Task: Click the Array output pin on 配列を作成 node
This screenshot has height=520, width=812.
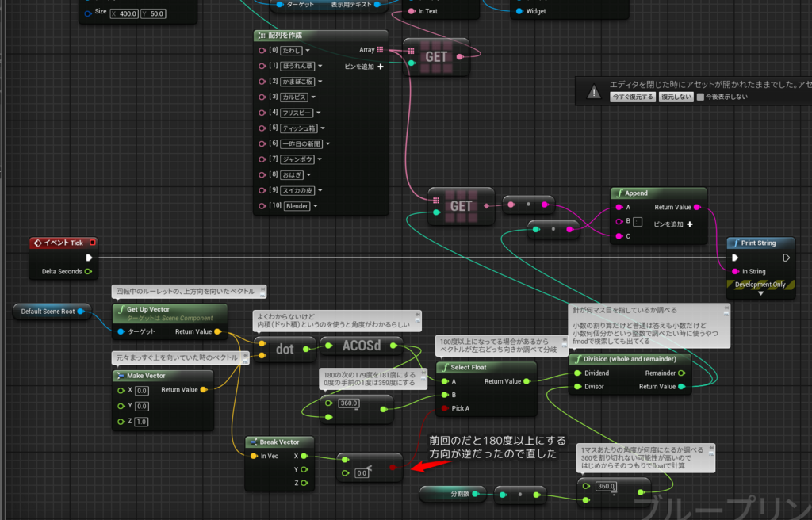Action: [380, 50]
